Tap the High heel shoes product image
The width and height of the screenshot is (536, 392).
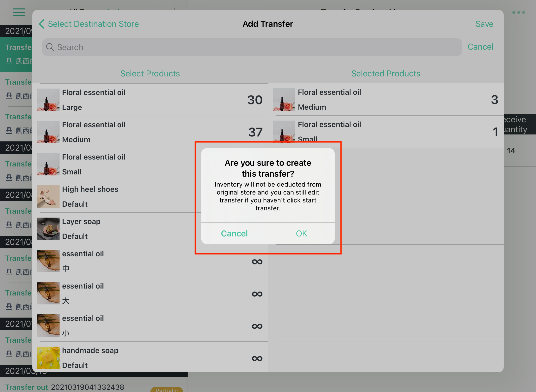[x=48, y=196]
